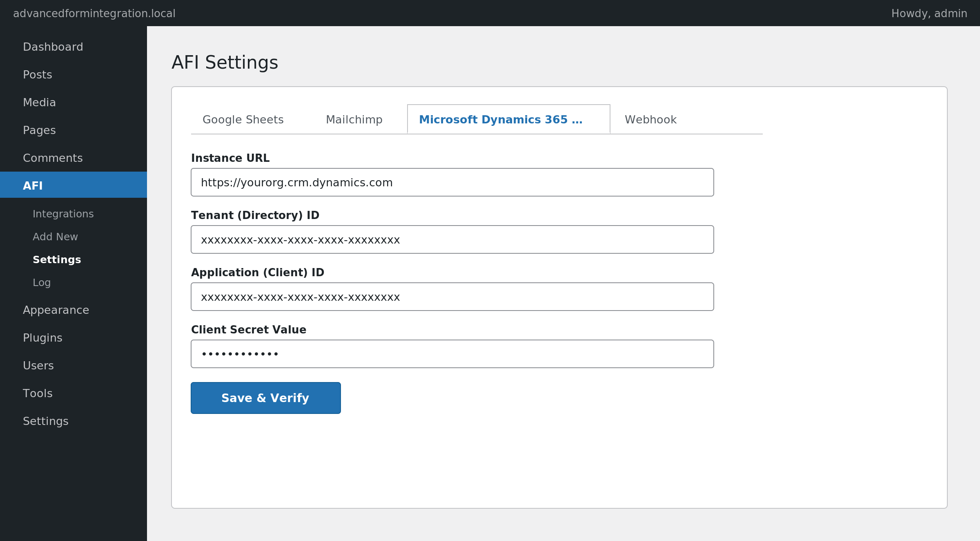Open the Integrations submenu link

[63, 214]
